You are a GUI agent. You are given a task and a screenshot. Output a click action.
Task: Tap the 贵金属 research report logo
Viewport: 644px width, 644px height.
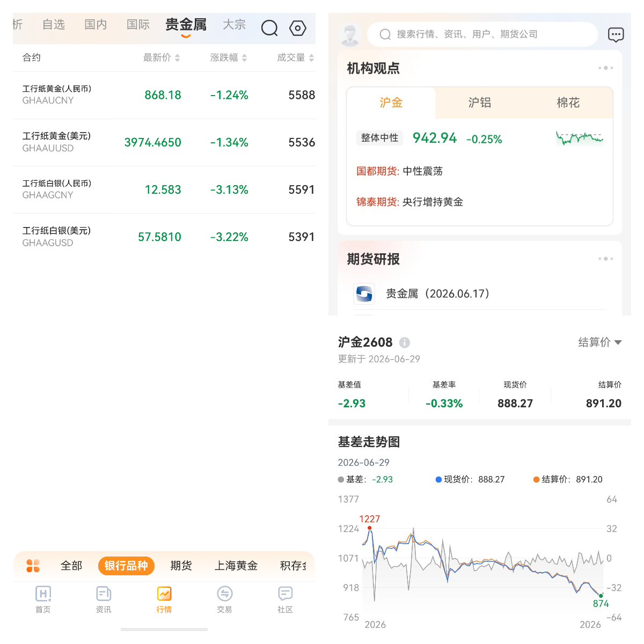[x=364, y=294]
